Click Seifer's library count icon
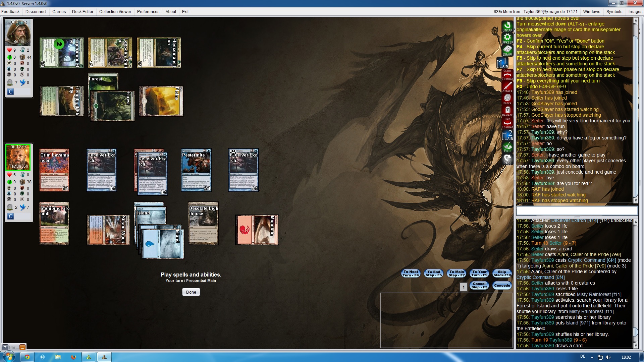644x362 pixels. click(x=22, y=57)
